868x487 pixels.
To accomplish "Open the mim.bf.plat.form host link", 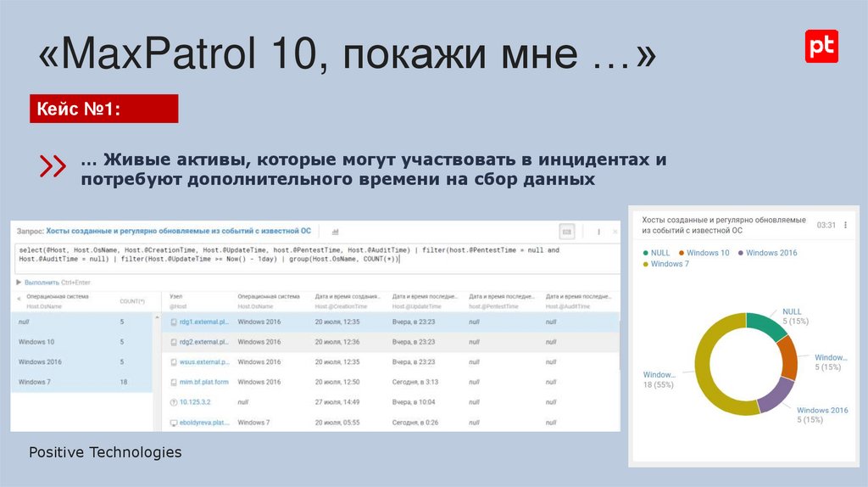I will click(203, 382).
